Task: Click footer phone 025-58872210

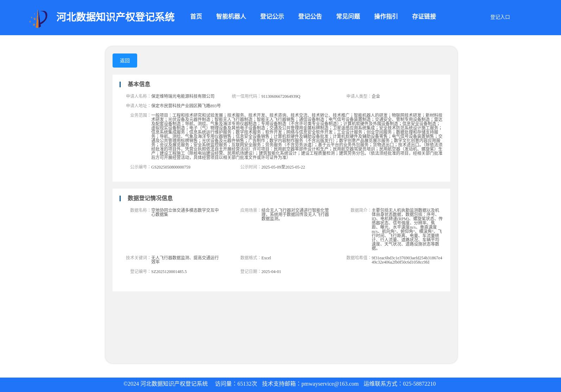Action: (419, 384)
